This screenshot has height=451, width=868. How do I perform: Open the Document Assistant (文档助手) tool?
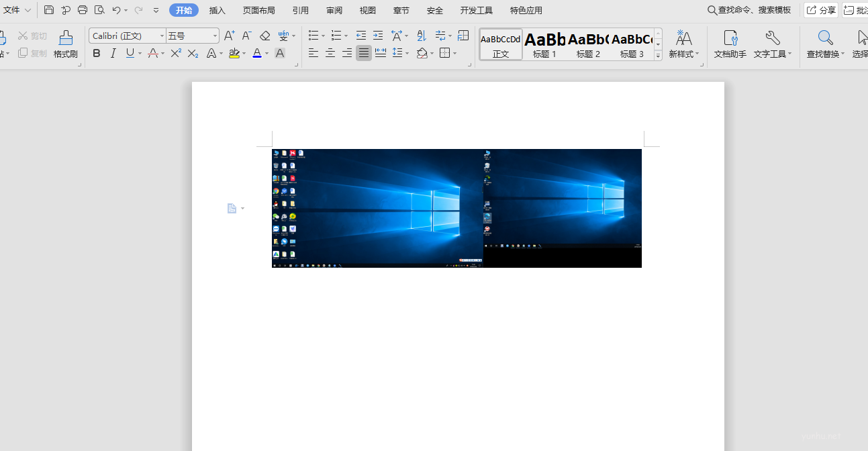tap(730, 44)
